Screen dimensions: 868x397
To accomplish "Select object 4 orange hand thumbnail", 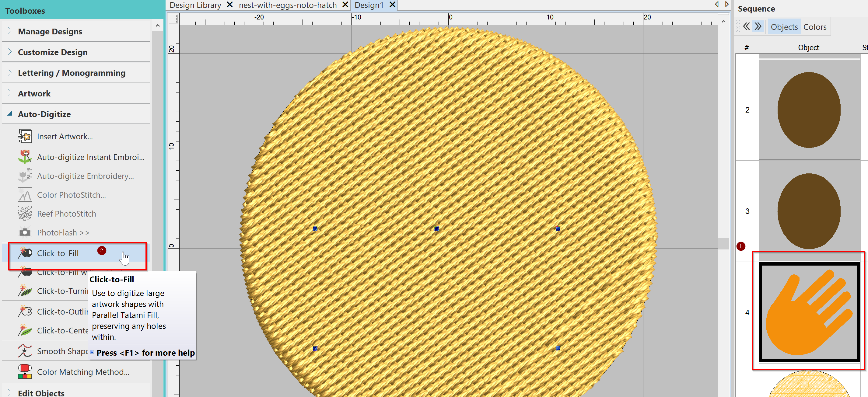I will coord(809,312).
